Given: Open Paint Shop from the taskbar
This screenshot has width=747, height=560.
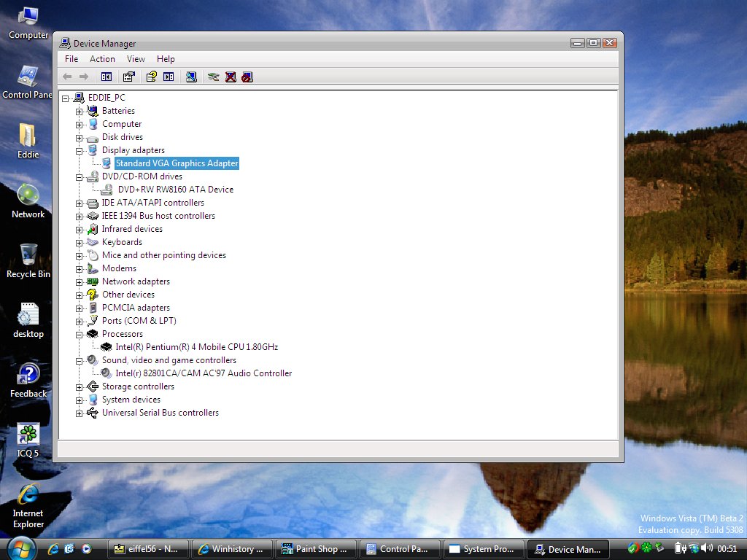Looking at the screenshot, I should pyautogui.click(x=316, y=548).
